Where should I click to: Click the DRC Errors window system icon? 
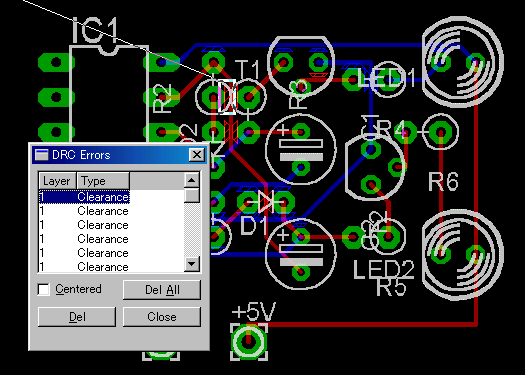pos(42,155)
